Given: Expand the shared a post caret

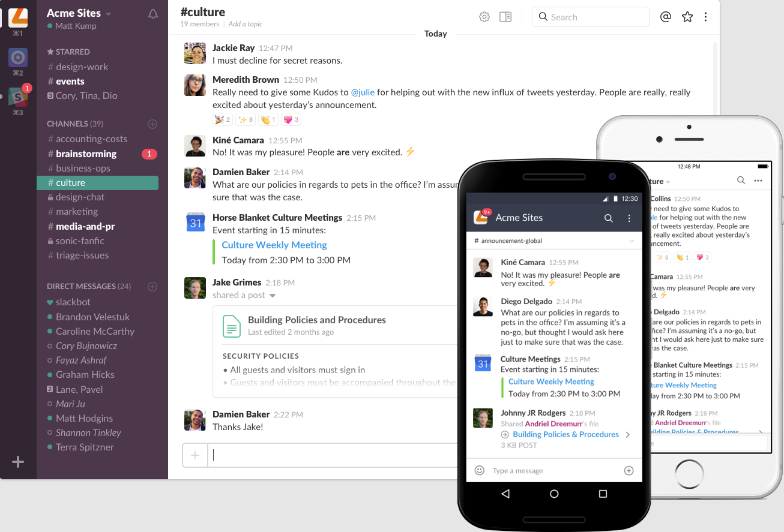Looking at the screenshot, I should click(x=273, y=296).
